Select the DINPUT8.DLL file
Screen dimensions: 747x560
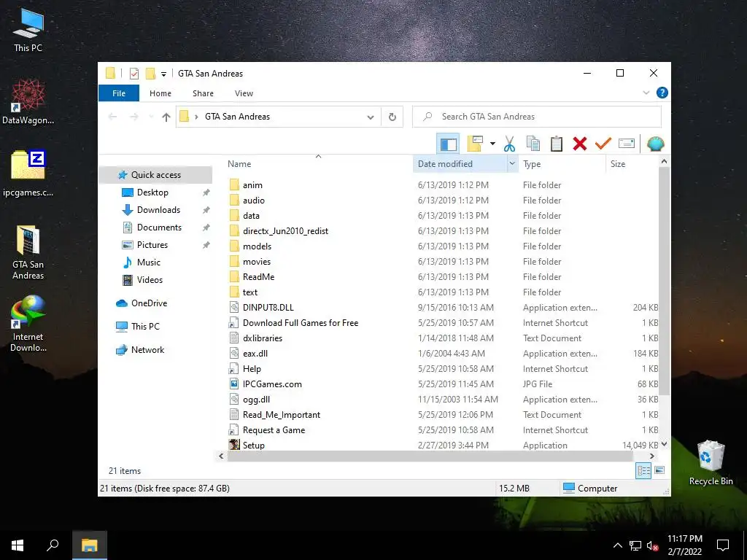click(x=268, y=308)
